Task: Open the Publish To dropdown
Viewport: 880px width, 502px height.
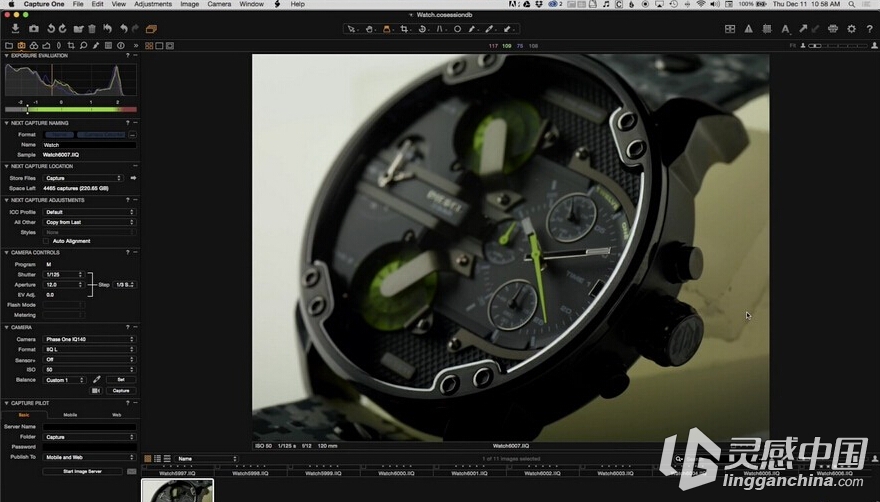Action: (89, 457)
